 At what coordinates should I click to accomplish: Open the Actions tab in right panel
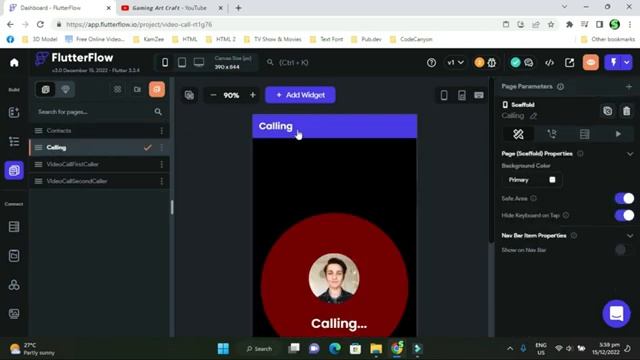pos(552,134)
